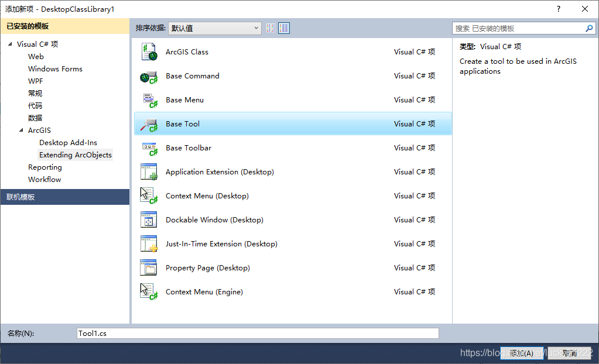
Task: Focus the 名称 file name field
Action: [258, 334]
